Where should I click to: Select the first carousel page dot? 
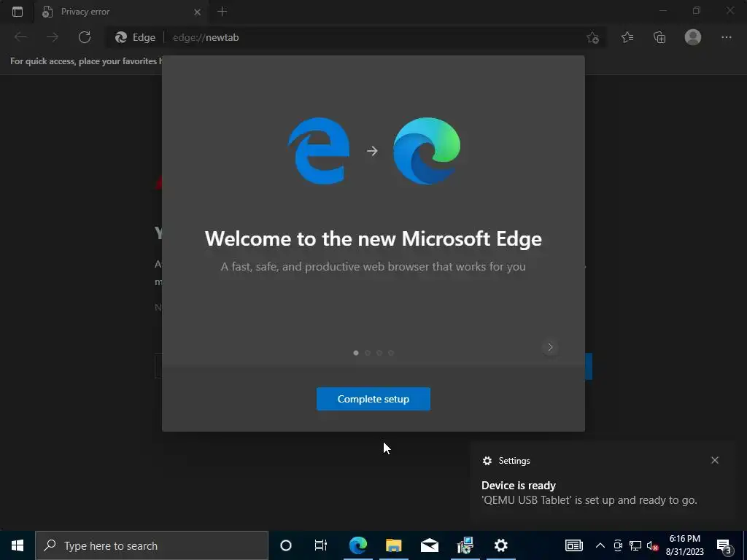click(x=356, y=353)
